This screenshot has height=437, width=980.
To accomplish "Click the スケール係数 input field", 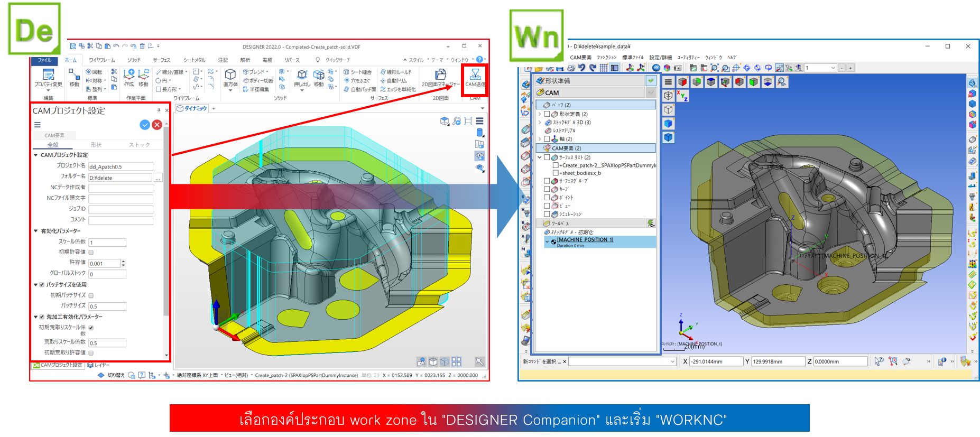I will (107, 242).
